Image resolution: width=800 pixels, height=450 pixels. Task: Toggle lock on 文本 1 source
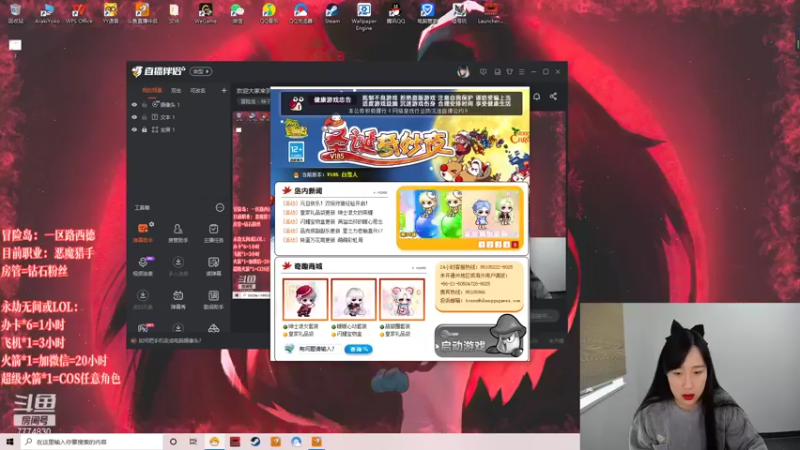click(144, 117)
